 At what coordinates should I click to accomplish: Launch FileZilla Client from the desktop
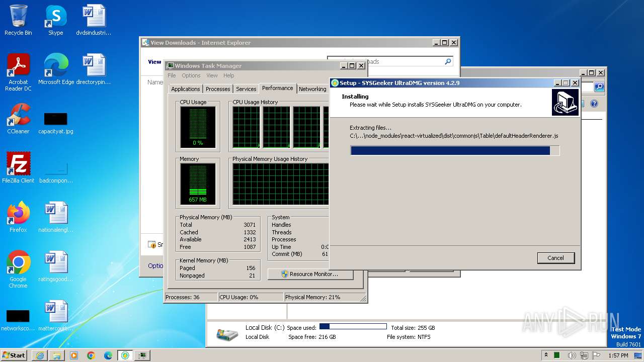pos(18,168)
